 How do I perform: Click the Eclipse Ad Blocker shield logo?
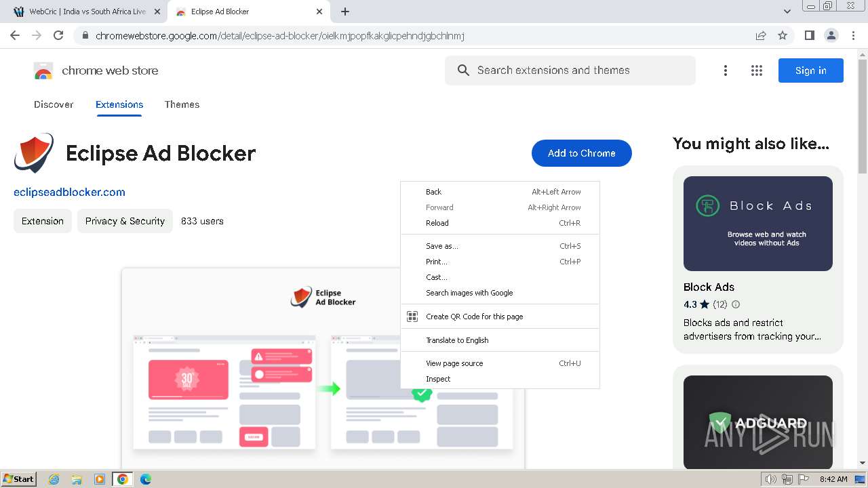coord(34,153)
